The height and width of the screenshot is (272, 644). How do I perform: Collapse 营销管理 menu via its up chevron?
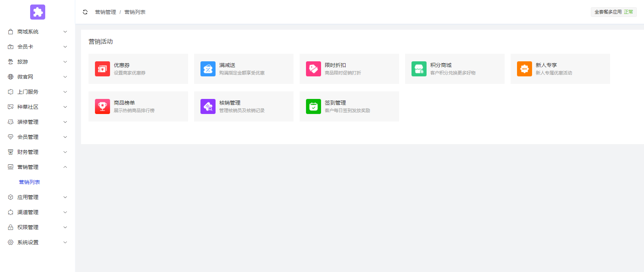pos(65,167)
